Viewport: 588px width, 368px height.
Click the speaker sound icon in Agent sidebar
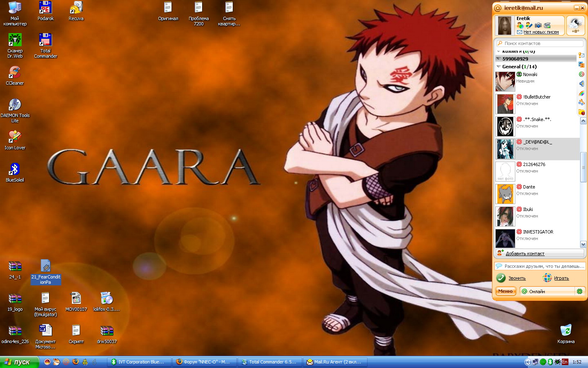coord(581,84)
